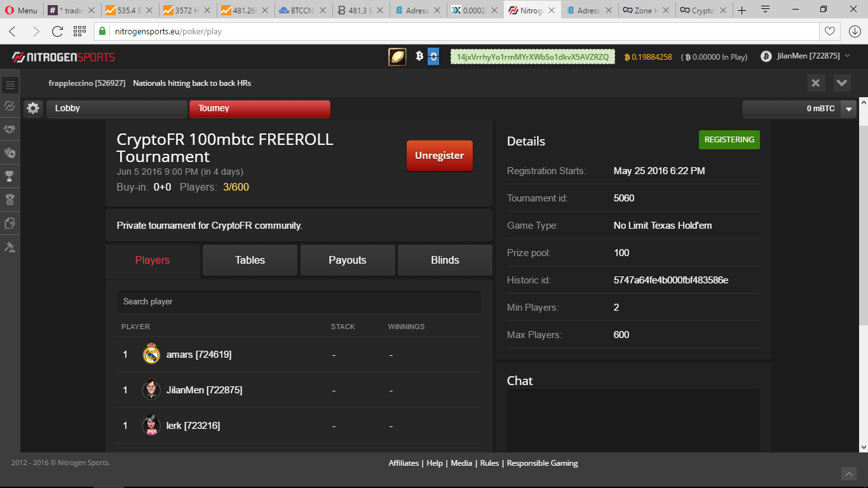Open the Affiliates footer link
This screenshot has height=488, width=868.
[403, 463]
